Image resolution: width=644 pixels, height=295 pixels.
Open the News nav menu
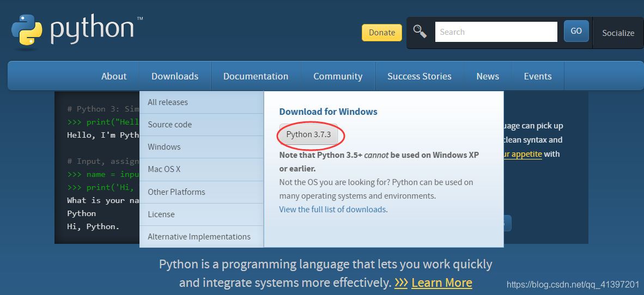click(488, 76)
